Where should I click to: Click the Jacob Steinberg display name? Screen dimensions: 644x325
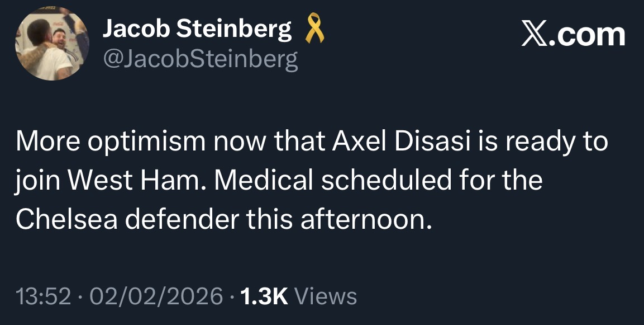[197, 29]
